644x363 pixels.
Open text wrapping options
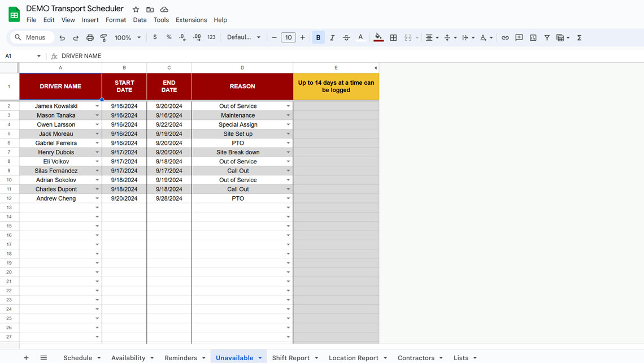tap(468, 37)
